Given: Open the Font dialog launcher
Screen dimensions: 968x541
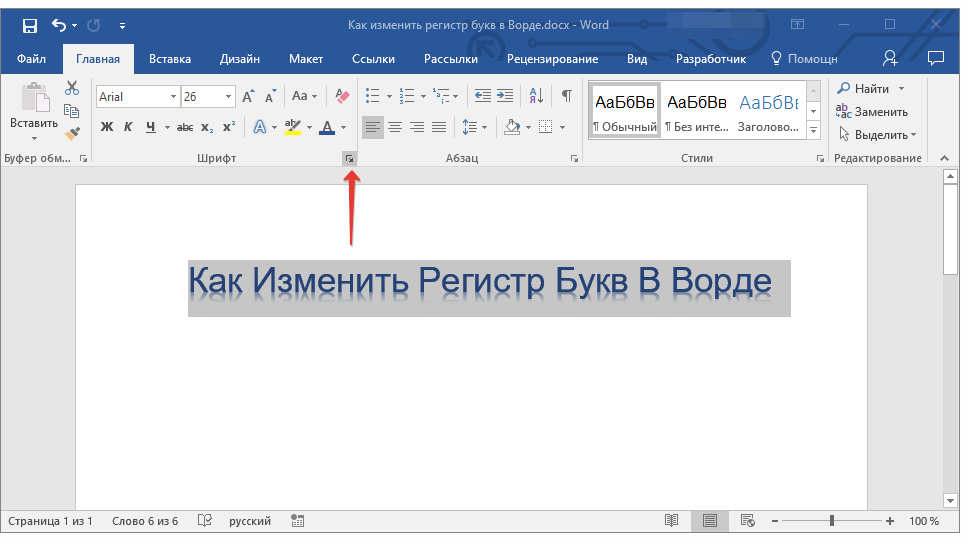Looking at the screenshot, I should [349, 159].
